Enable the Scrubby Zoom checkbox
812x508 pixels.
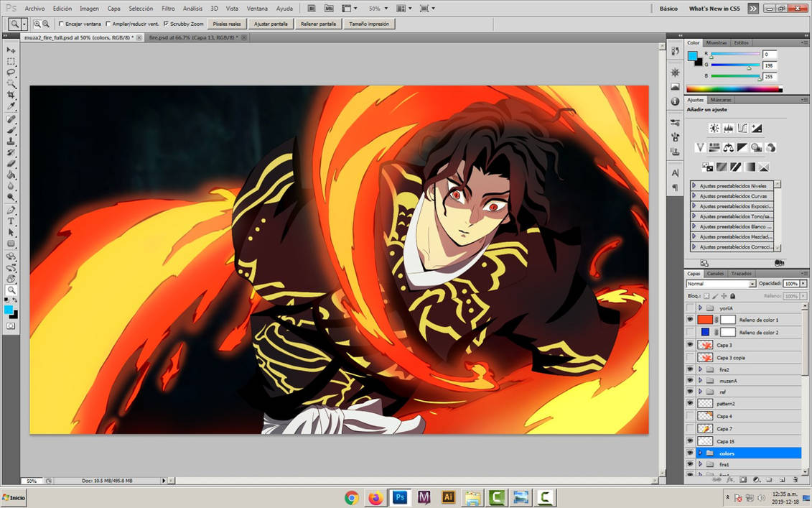point(168,23)
